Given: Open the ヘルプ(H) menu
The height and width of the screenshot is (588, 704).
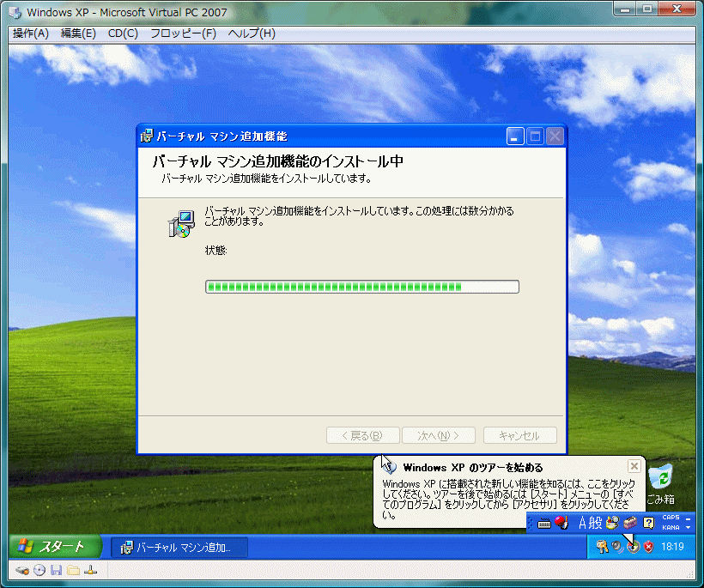Looking at the screenshot, I should tap(252, 33).
